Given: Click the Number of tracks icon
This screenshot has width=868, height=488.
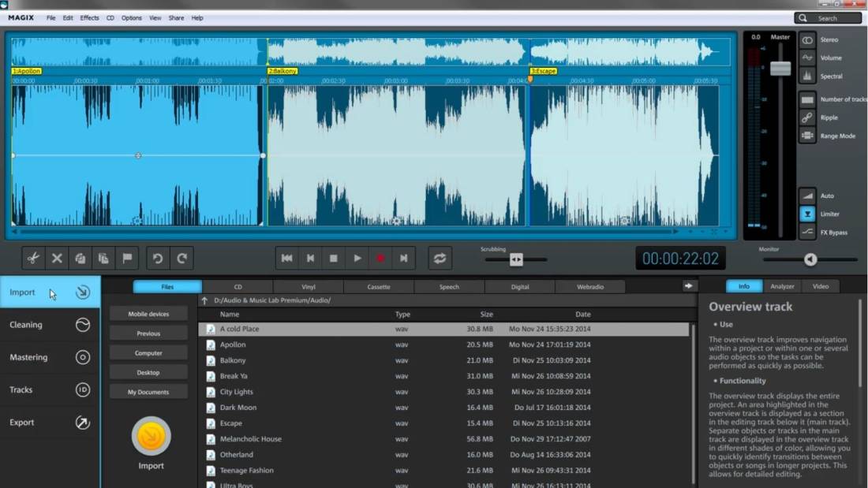Looking at the screenshot, I should (807, 99).
